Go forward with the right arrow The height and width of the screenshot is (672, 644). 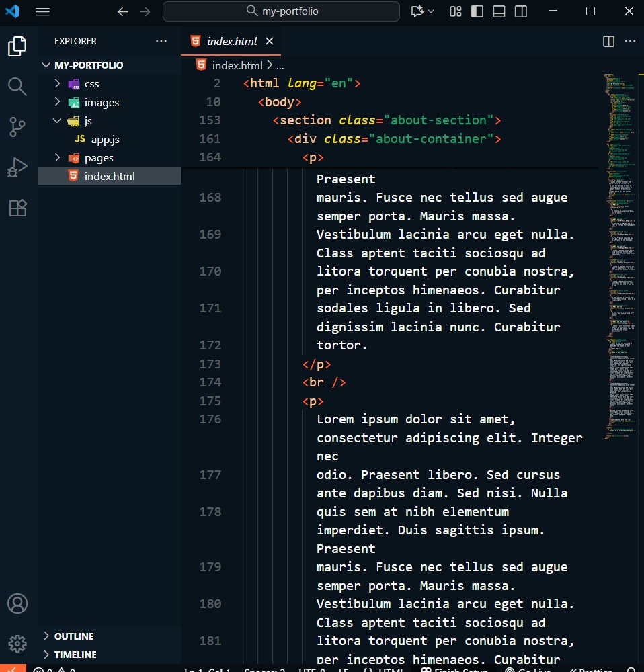(x=145, y=11)
